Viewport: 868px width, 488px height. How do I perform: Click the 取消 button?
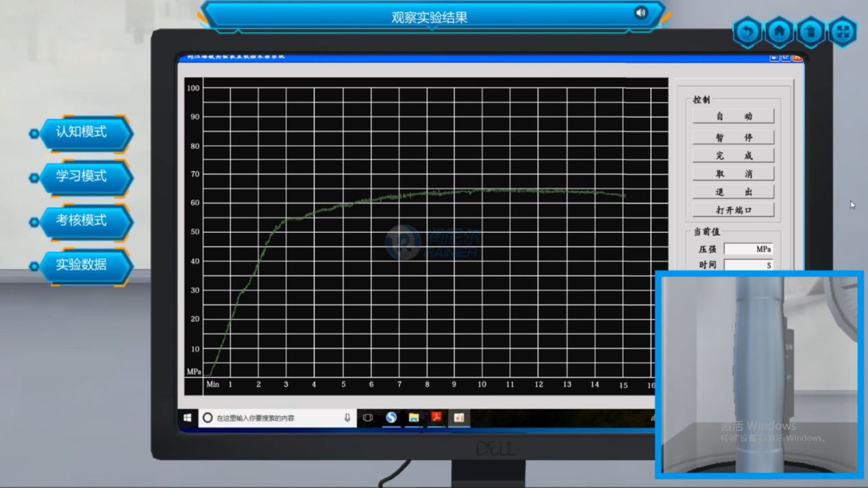point(733,174)
